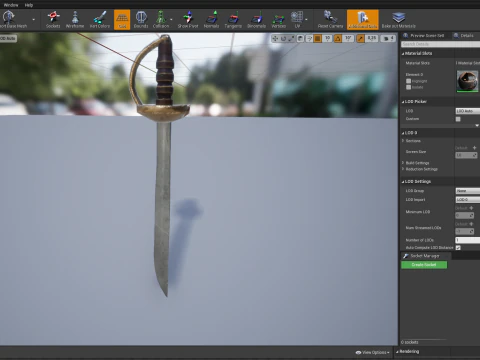Open the rotation snap value 10°
Screen dimensions: 480x360
tap(348, 39)
